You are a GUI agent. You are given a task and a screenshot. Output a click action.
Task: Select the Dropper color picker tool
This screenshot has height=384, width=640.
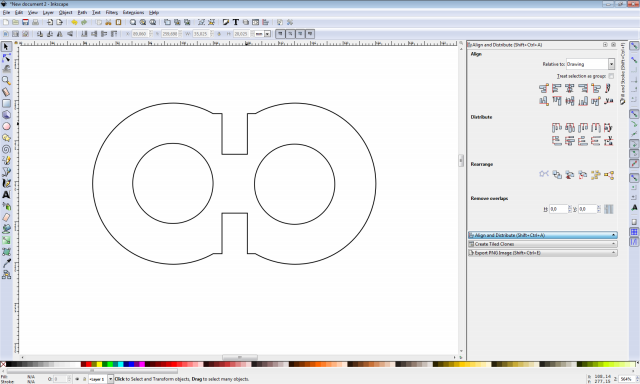[x=6, y=263]
